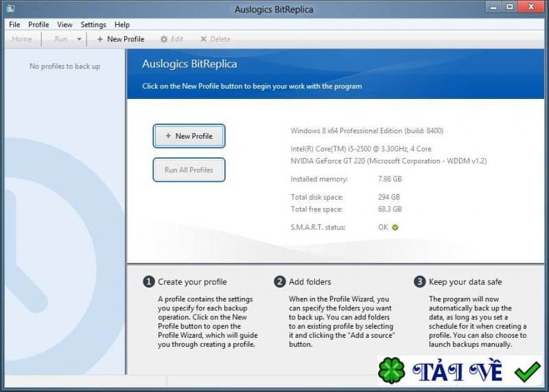Close the BitReplica window
Screen dimensions: 549x392
point(531,7)
